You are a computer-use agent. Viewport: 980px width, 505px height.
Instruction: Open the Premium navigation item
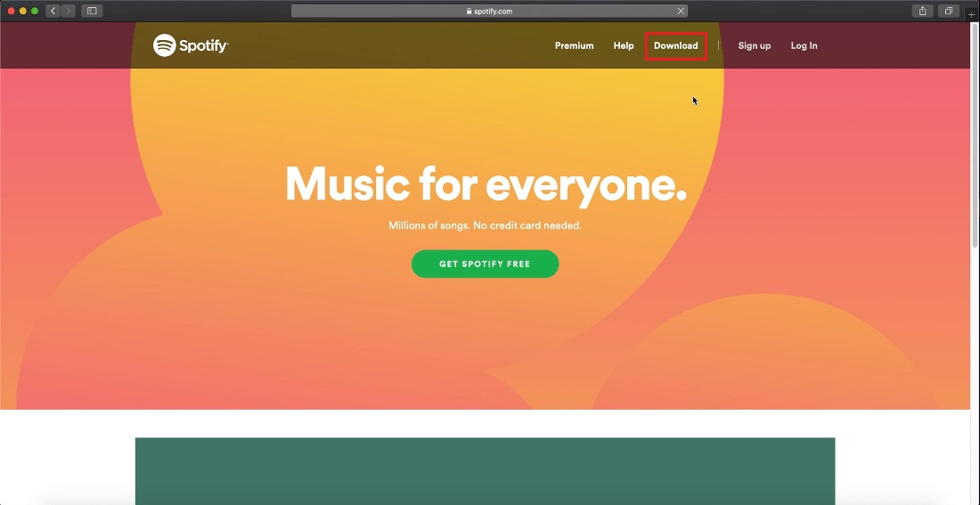(x=574, y=45)
